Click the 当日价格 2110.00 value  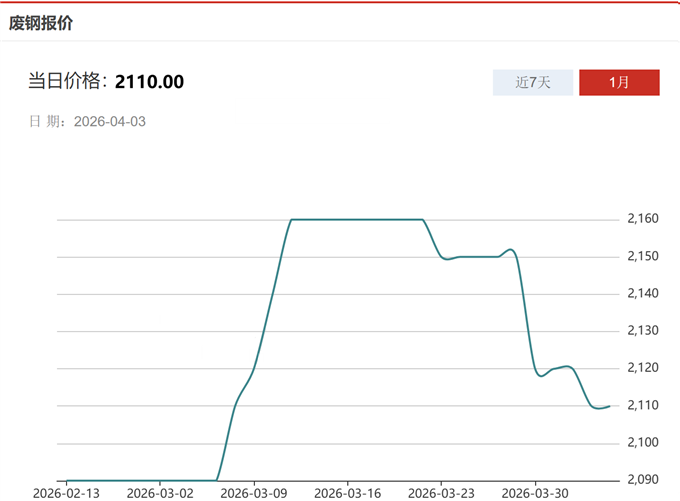(149, 82)
